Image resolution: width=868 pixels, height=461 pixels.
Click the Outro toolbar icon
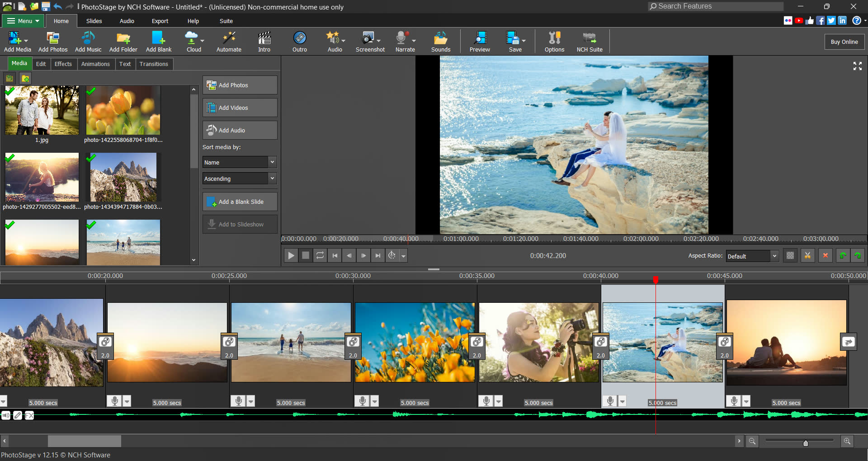tap(300, 42)
